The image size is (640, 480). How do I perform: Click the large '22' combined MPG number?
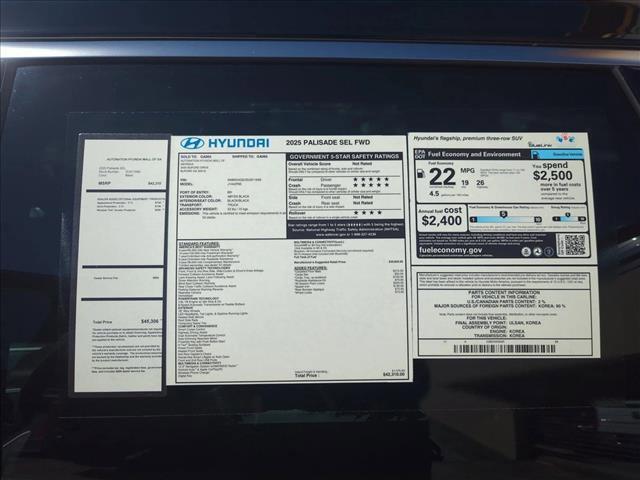click(x=442, y=176)
